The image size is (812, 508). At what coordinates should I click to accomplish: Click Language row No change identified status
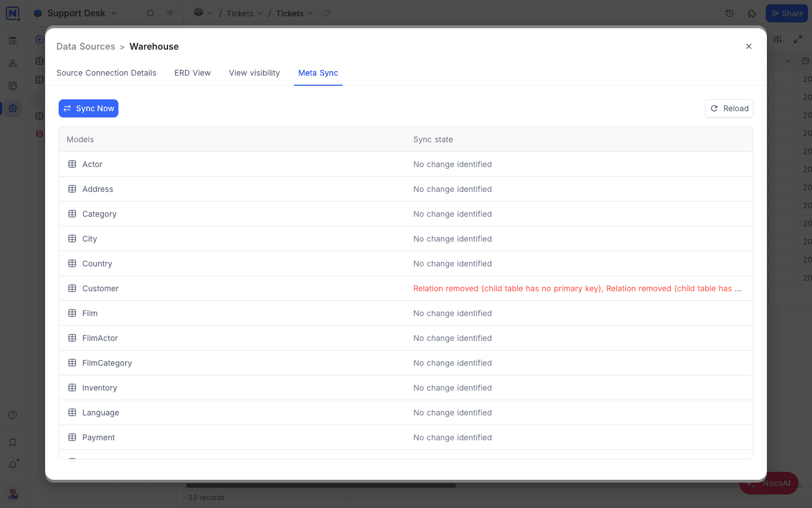click(x=452, y=413)
